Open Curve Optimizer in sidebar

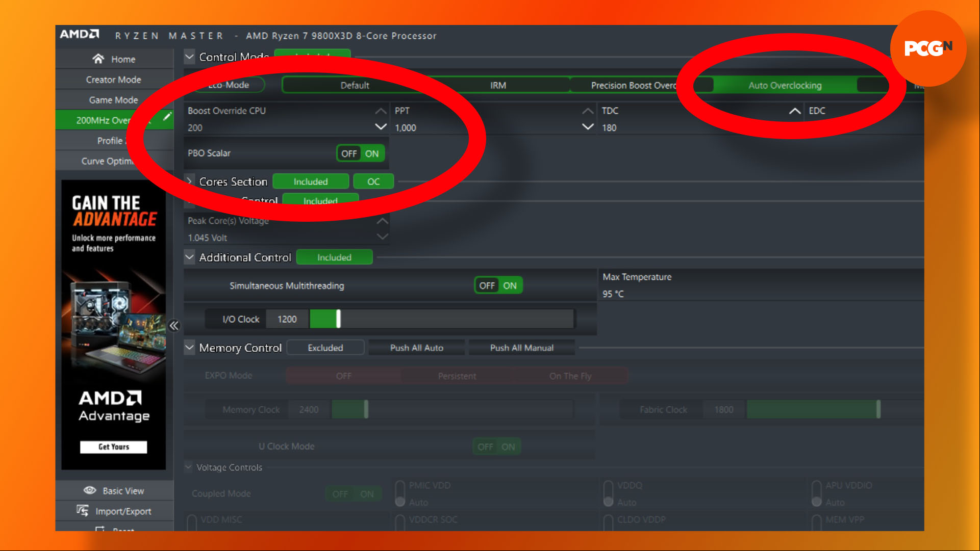[x=114, y=161]
